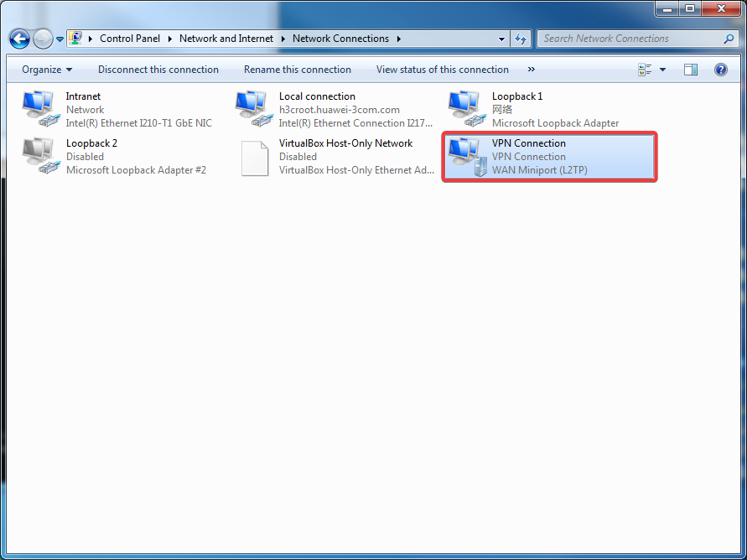Close the Network Connections window
Viewport: 747px width, 560px height.
tap(721, 8)
